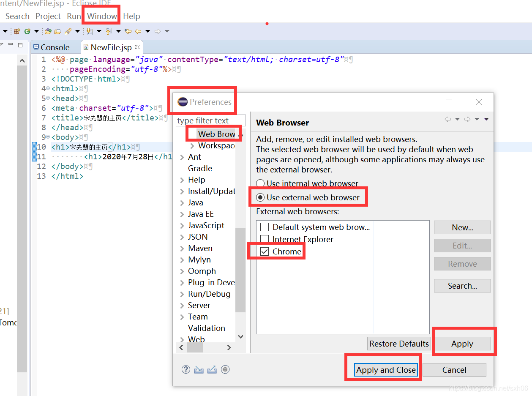Image resolution: width=532 pixels, height=396 pixels.
Task: Click the New... browser button
Action: [462, 227]
